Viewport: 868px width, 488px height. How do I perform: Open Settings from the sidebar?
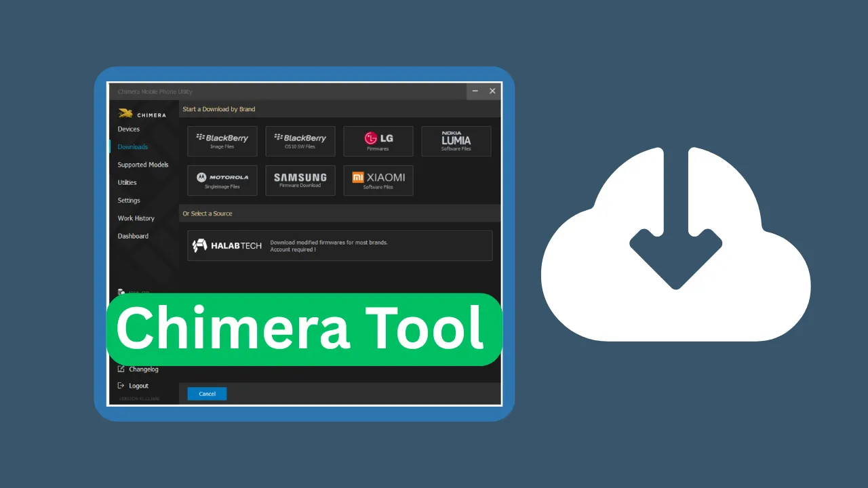[129, 201]
